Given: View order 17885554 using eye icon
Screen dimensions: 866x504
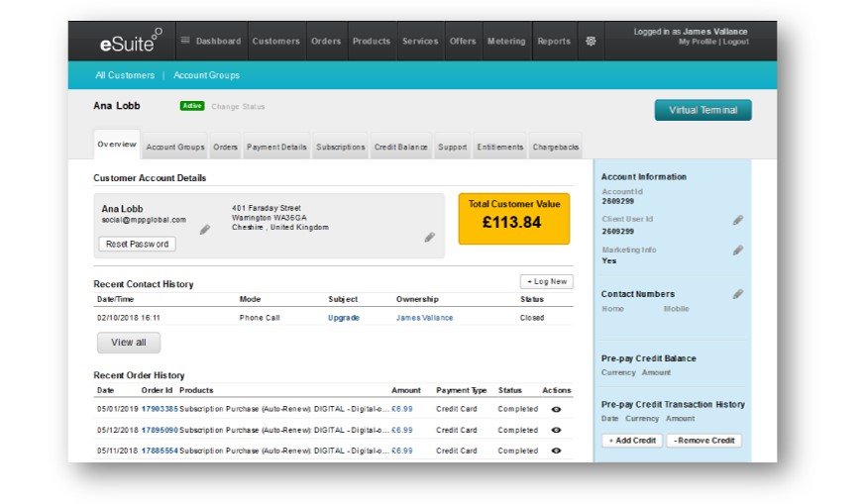Looking at the screenshot, I should tap(556, 451).
